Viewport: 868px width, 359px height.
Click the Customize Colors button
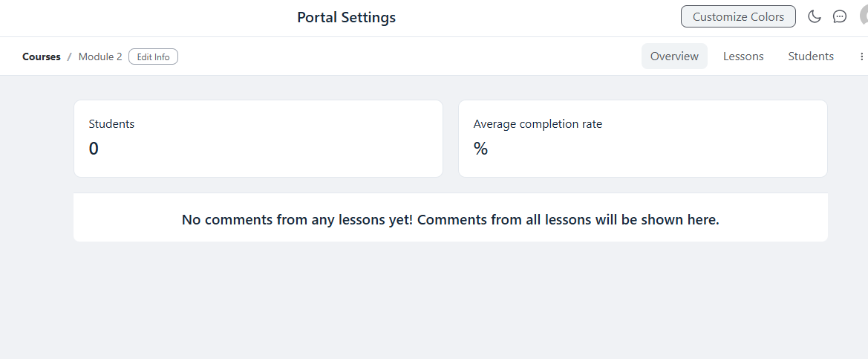click(x=738, y=16)
